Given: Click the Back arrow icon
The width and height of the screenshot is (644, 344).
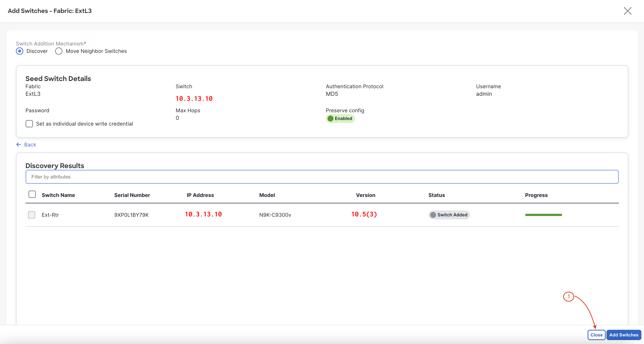Looking at the screenshot, I should click(18, 145).
